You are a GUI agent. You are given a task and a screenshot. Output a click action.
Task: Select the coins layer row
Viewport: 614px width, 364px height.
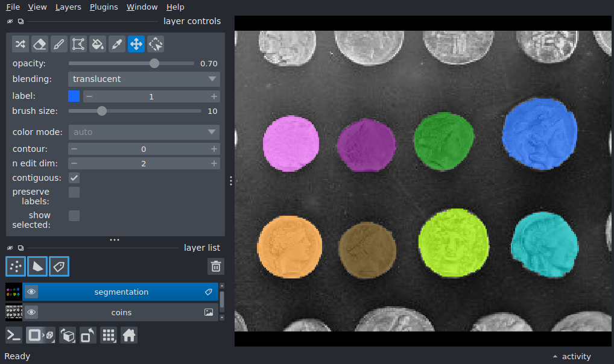[x=120, y=312]
